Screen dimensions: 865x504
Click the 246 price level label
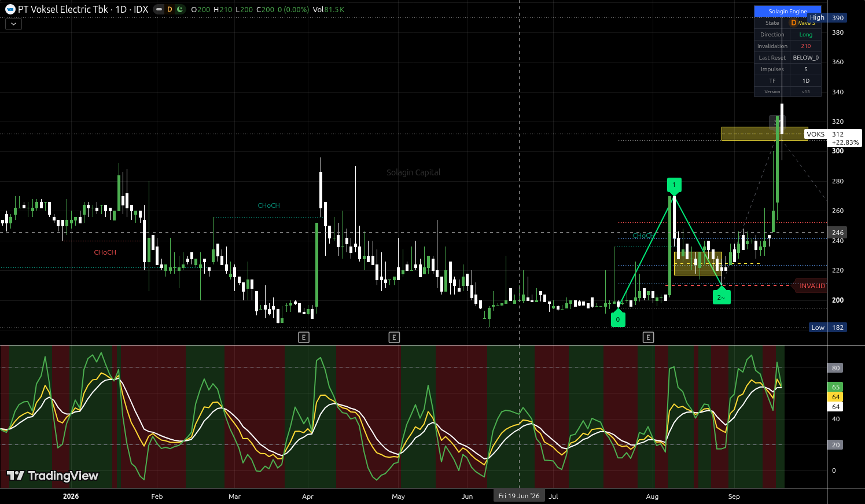(837, 233)
